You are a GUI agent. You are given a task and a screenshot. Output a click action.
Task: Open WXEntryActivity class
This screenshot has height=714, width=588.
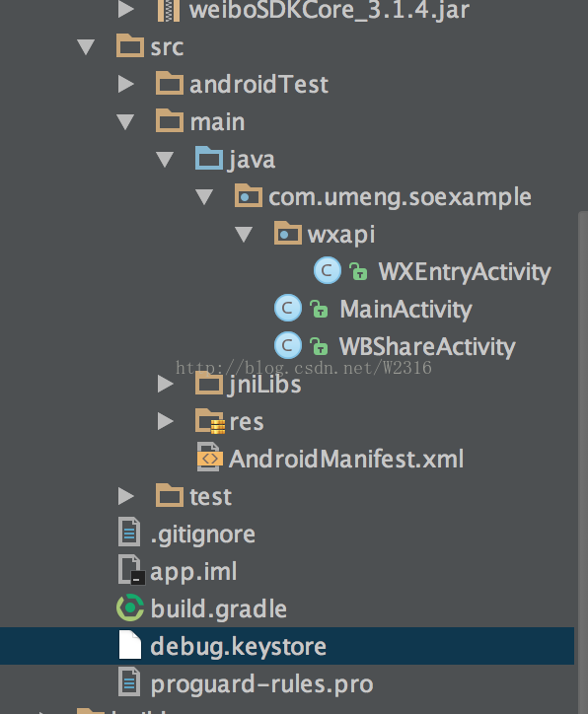[465, 272]
